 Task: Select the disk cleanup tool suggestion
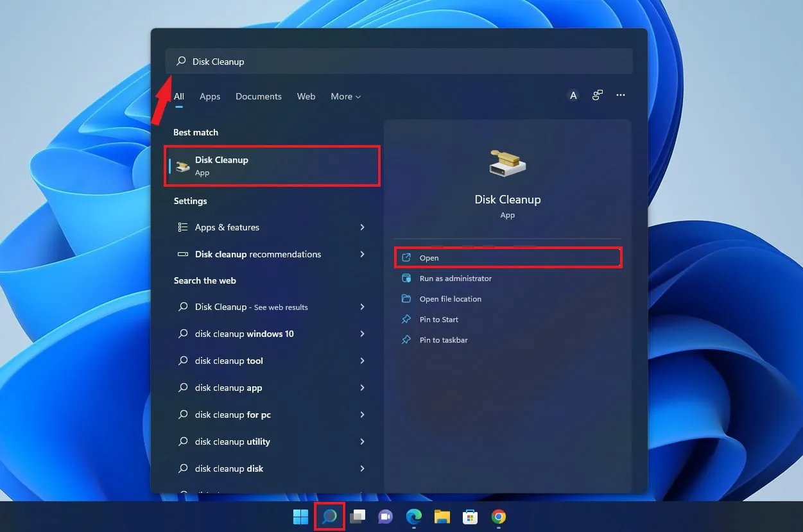(272, 361)
